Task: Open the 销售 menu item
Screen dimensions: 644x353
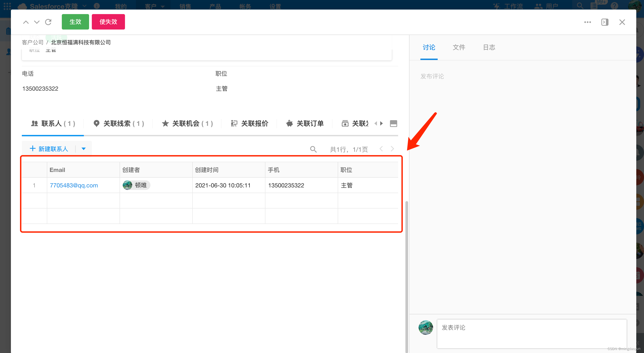Action: pyautogui.click(x=185, y=6)
